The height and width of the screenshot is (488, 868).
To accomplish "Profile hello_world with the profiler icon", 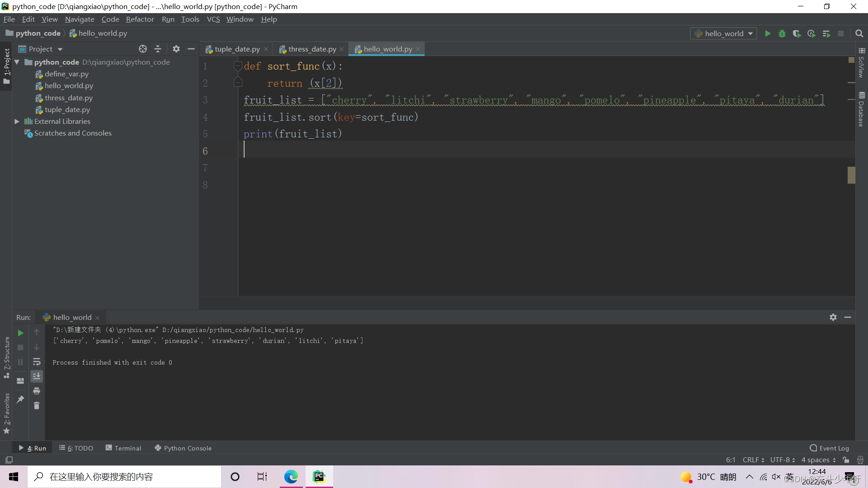I will click(x=811, y=33).
